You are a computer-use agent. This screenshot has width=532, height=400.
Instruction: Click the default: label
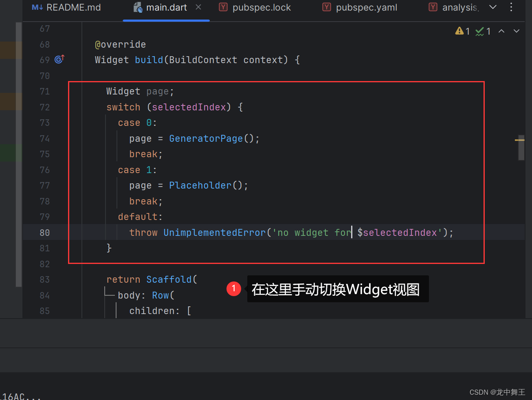pos(140,217)
